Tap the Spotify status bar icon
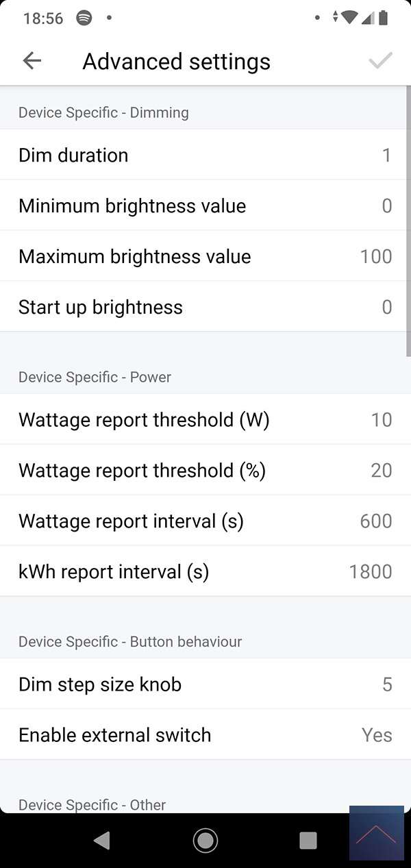The height and width of the screenshot is (868, 411). [84, 18]
